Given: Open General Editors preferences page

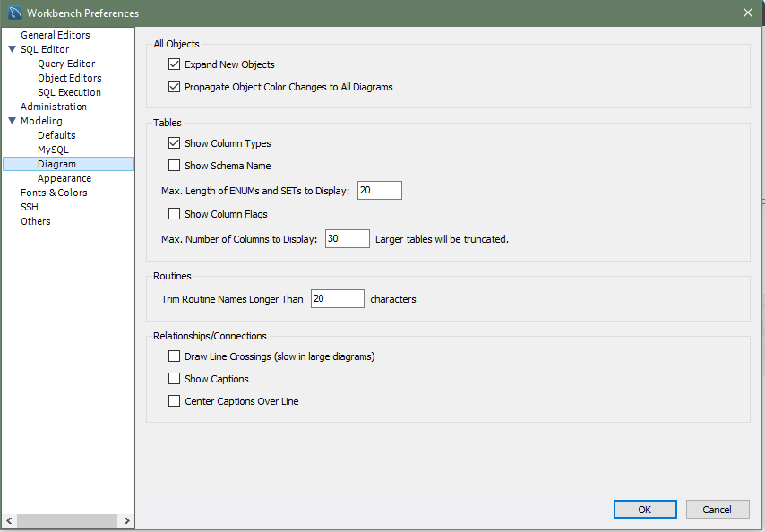Looking at the screenshot, I should [x=56, y=35].
